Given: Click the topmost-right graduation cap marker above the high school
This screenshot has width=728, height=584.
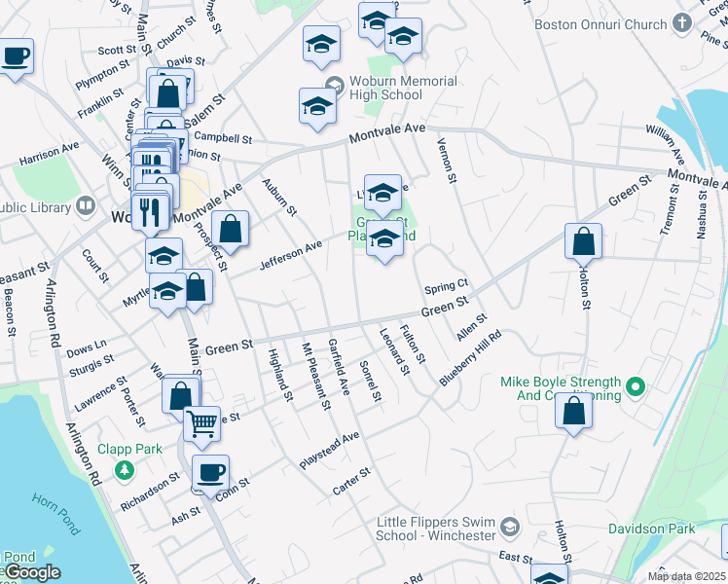Looking at the screenshot, I should pyautogui.click(x=404, y=39).
